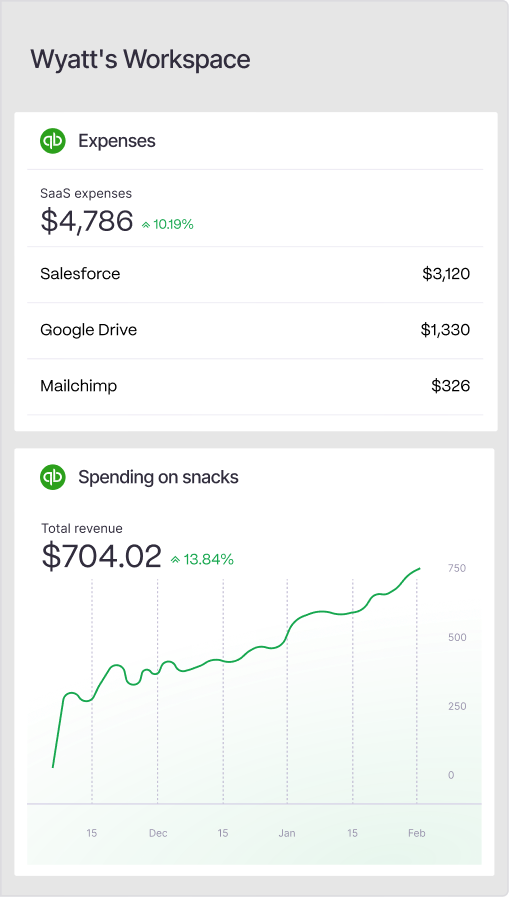Click the $4,786 SaaS expenses total

pyautogui.click(x=86, y=221)
